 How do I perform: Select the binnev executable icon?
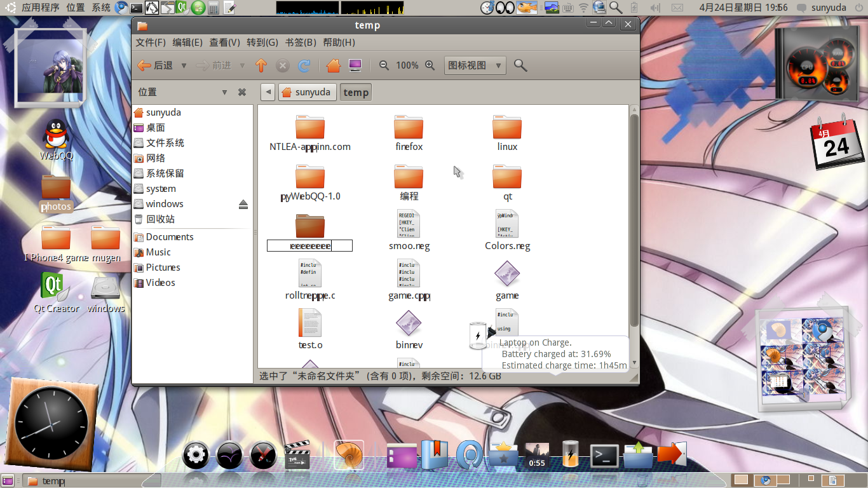coord(409,323)
